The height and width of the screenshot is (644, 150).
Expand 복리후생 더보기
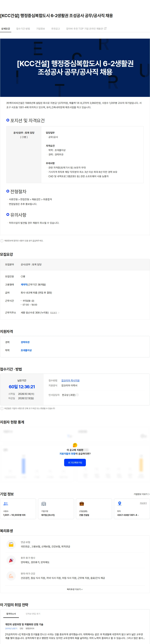[x=75, y=589]
